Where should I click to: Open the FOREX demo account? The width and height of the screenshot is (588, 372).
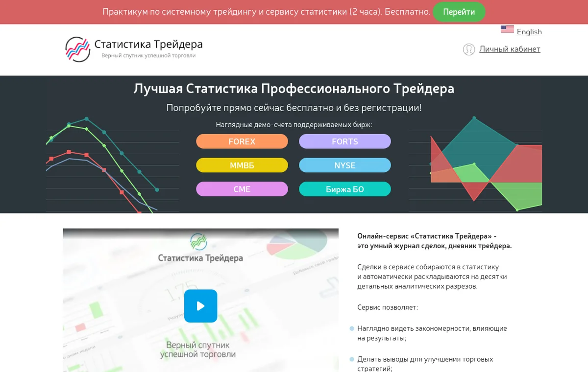pyautogui.click(x=242, y=141)
